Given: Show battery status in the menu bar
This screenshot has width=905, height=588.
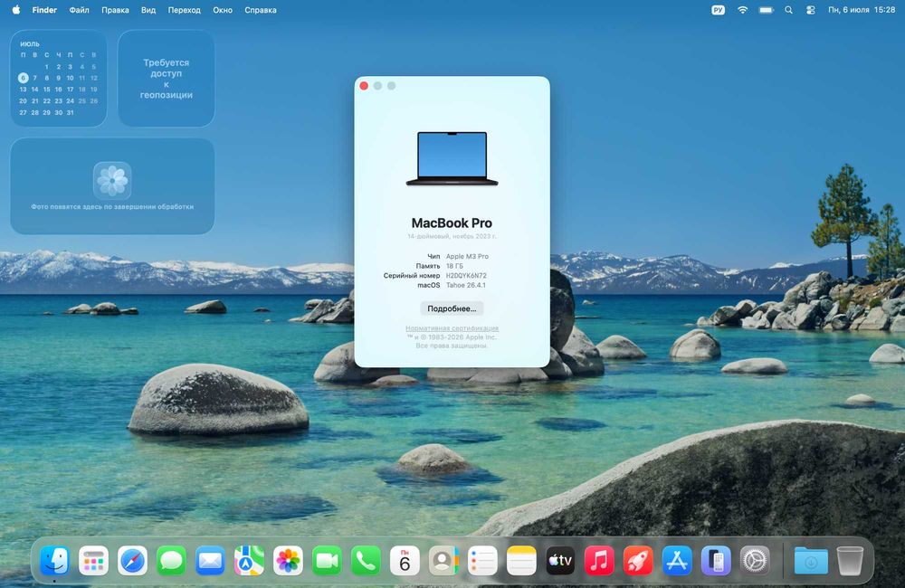Looking at the screenshot, I should click(766, 10).
